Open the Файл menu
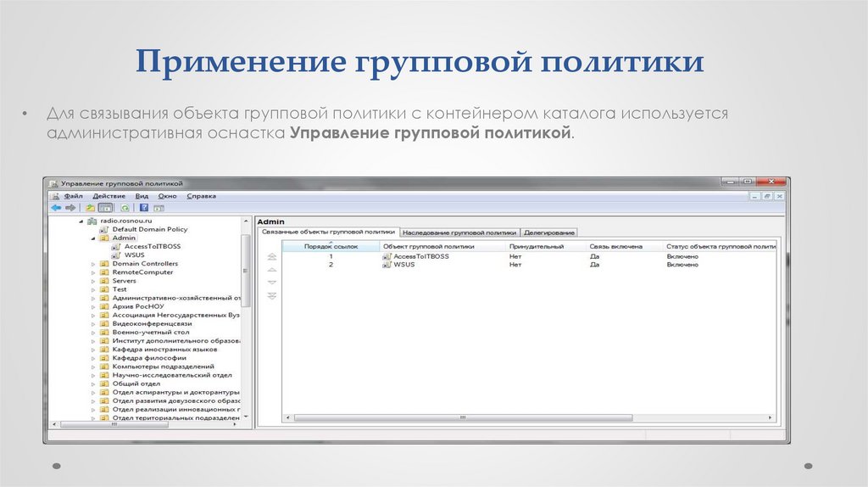 (73, 196)
